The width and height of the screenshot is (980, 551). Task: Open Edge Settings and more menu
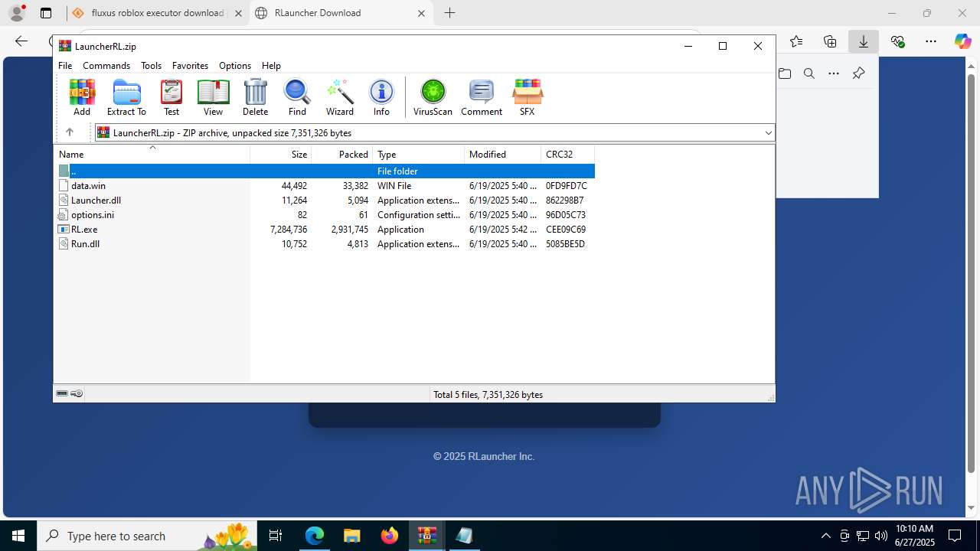[931, 41]
